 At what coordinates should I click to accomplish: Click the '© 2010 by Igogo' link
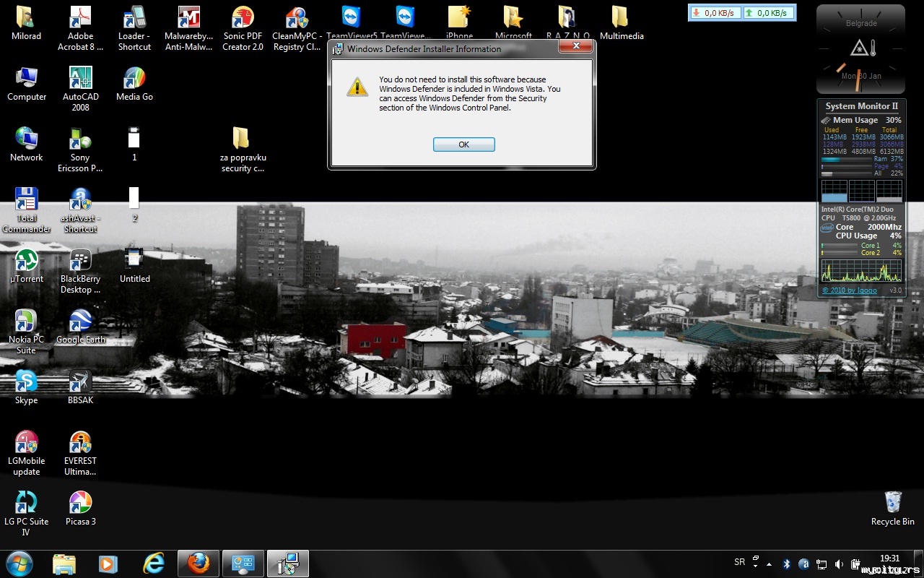(850, 290)
